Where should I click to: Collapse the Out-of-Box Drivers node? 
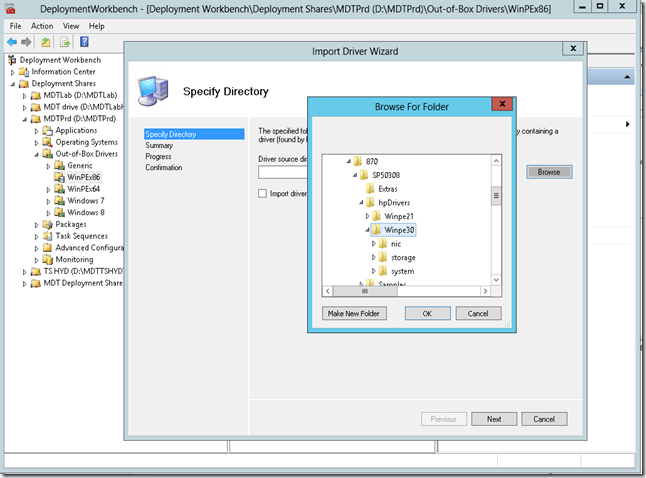tap(36, 154)
